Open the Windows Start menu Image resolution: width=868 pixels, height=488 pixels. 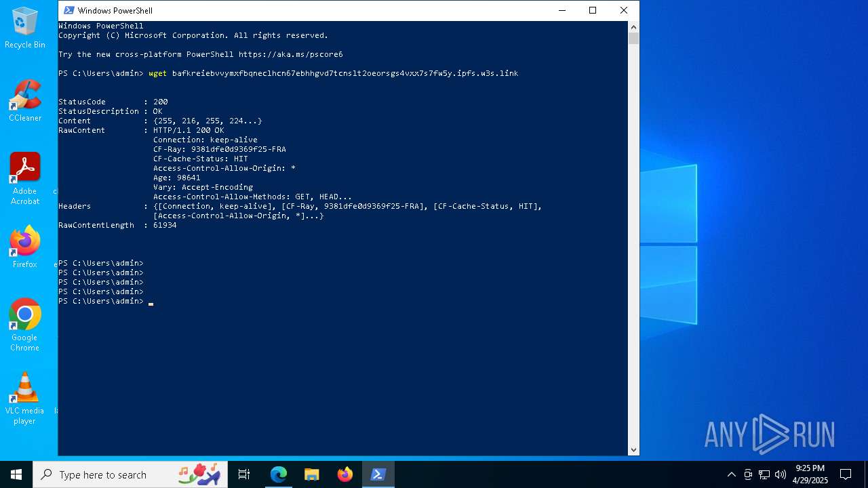pyautogui.click(x=16, y=474)
